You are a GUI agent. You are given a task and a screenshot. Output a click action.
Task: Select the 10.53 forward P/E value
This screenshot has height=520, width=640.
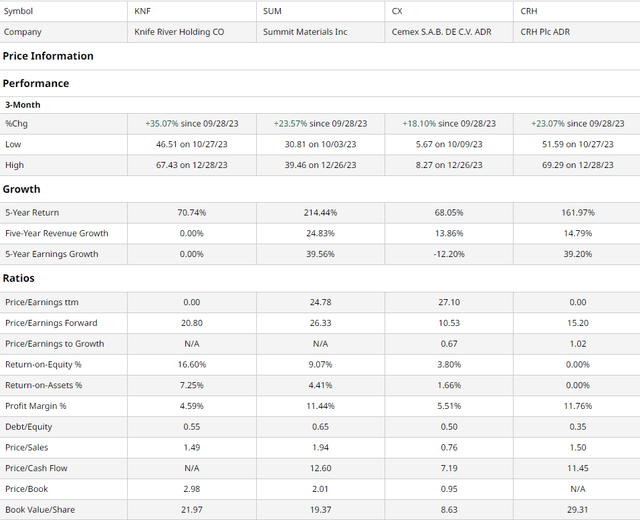coord(449,323)
